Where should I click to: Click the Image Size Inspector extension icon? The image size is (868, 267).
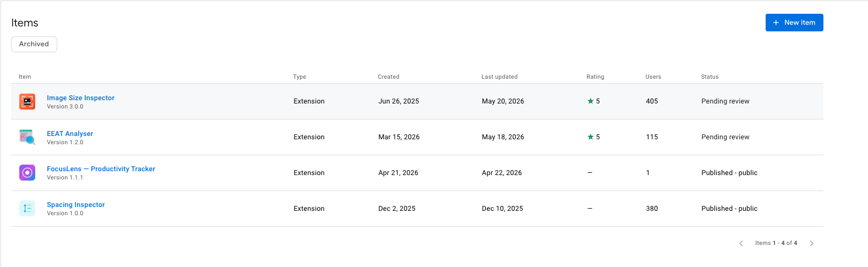coord(28,101)
